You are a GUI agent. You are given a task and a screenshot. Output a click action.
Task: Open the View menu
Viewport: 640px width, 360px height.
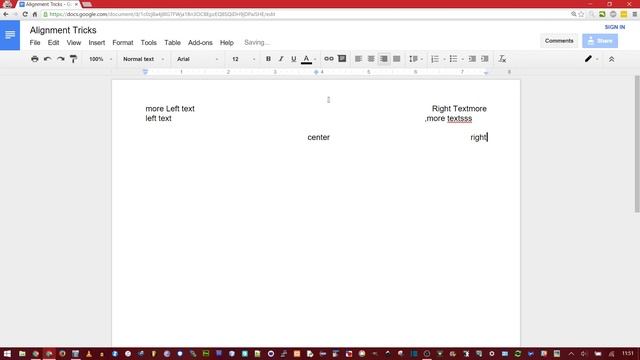coord(74,42)
